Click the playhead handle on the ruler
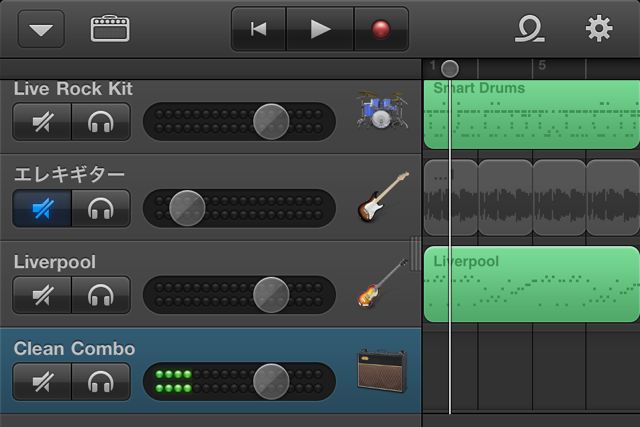The width and height of the screenshot is (640, 427). [x=450, y=69]
